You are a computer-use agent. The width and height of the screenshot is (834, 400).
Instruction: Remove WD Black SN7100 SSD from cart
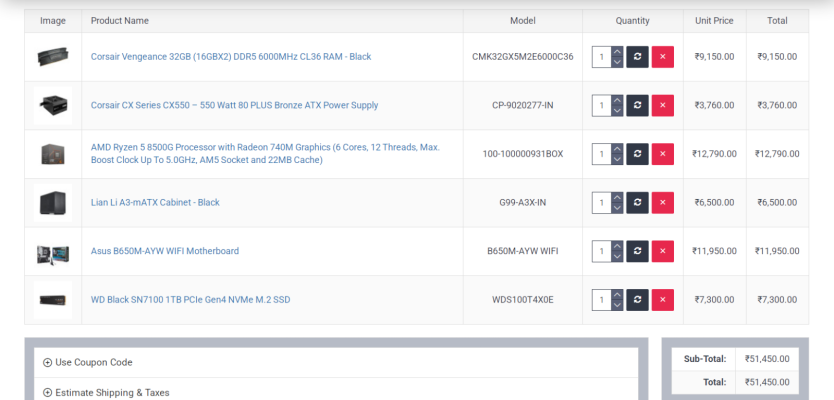(x=663, y=300)
